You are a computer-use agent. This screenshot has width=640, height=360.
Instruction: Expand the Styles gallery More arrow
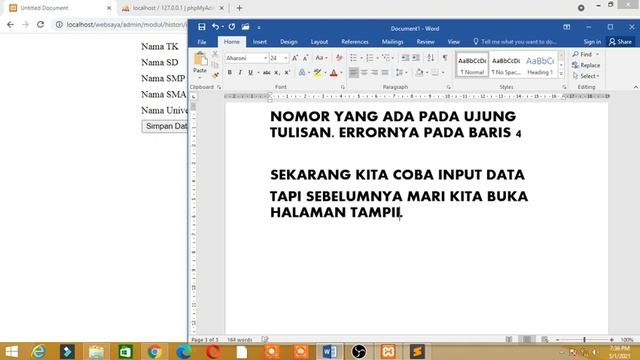tap(561, 74)
